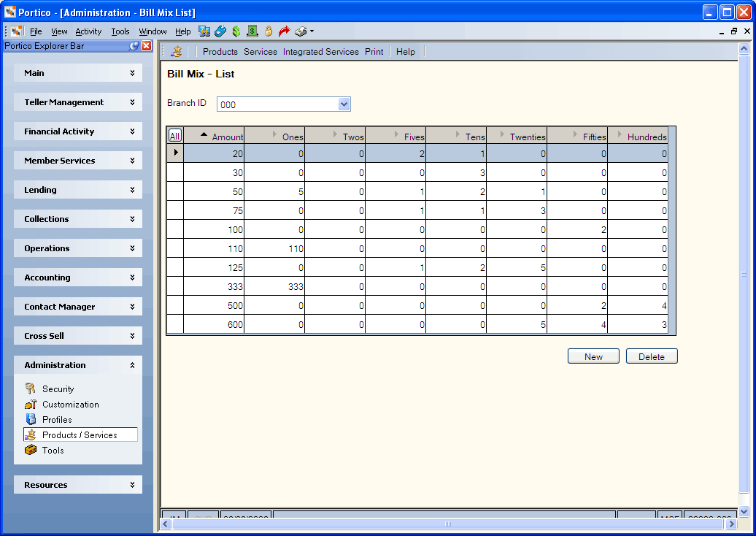The image size is (756, 536).
Task: Sort the list by Amount column header
Action: [x=214, y=136]
